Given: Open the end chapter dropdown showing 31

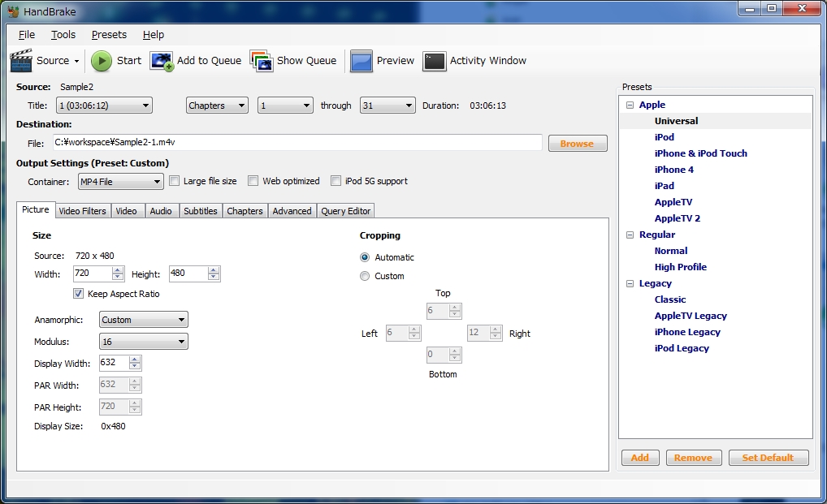Looking at the screenshot, I should pyautogui.click(x=388, y=106).
